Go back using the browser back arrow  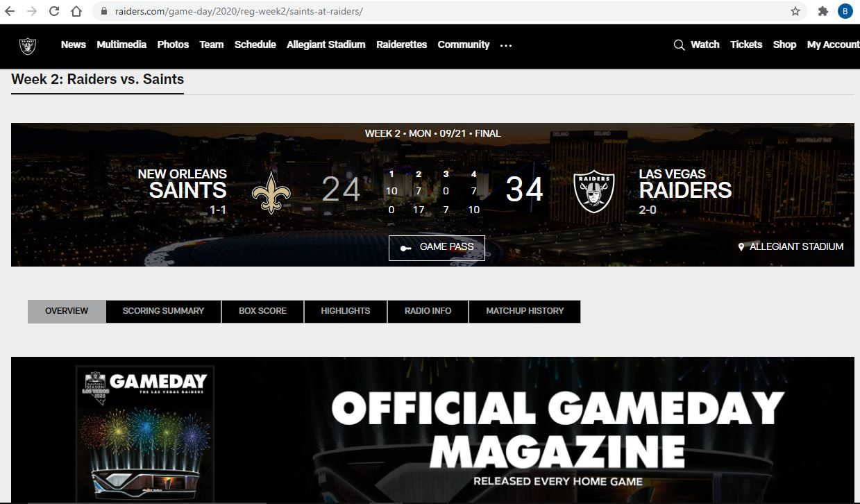point(10,11)
